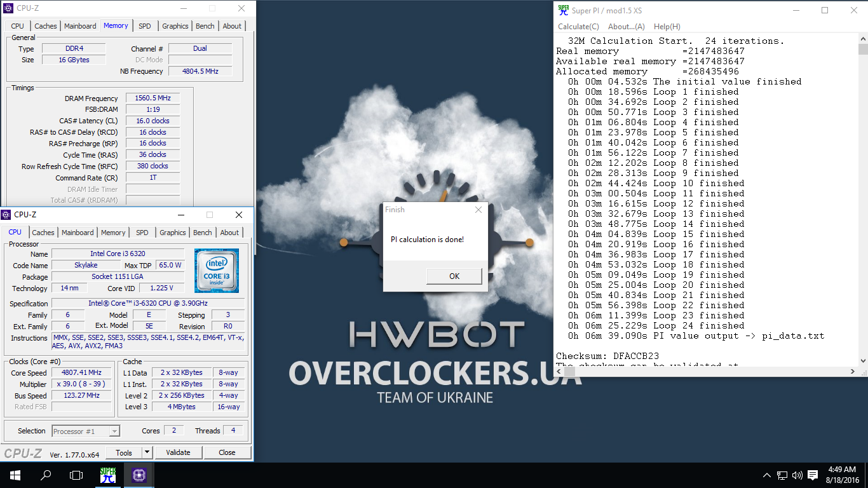This screenshot has height=488, width=868.
Task: Click the lower CPU-Z window title icon
Action: point(7,215)
